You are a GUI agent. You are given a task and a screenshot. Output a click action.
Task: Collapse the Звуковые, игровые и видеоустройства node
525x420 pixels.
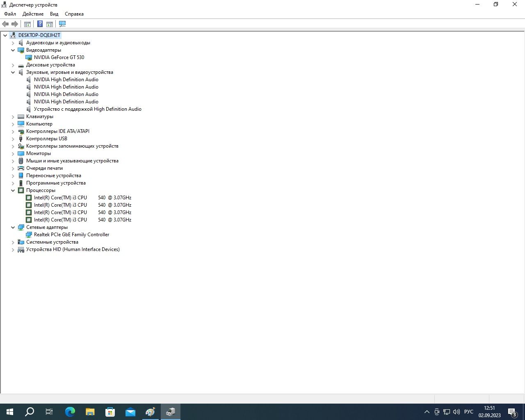13,72
